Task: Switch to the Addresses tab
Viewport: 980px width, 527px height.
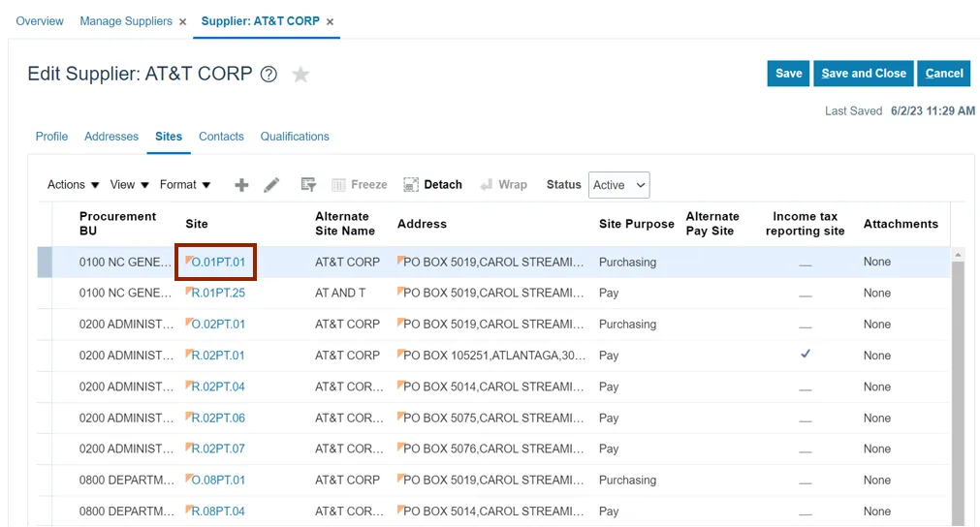Action: 111,137
